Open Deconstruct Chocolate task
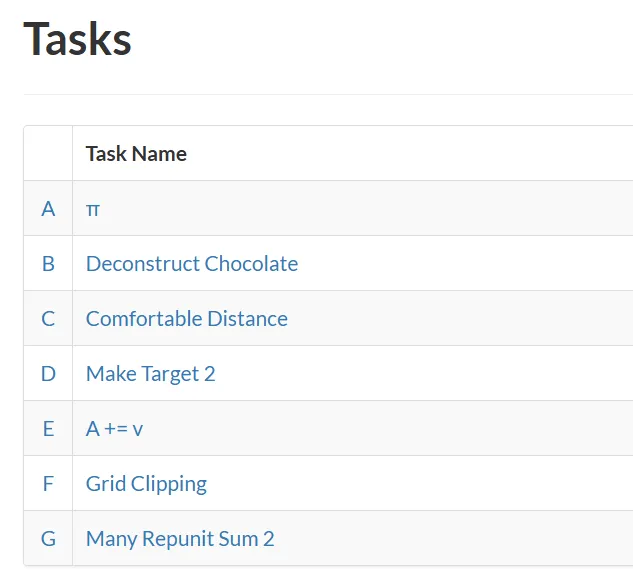633x576 pixels. [x=192, y=264]
